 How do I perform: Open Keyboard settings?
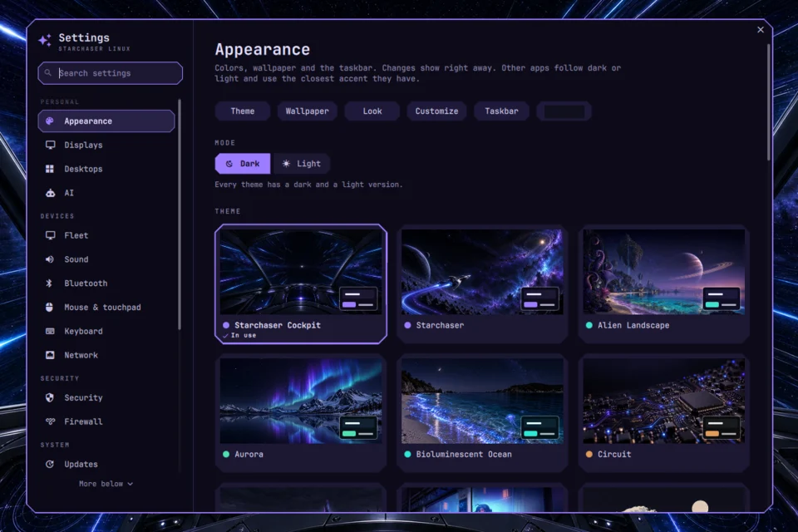(x=106, y=332)
